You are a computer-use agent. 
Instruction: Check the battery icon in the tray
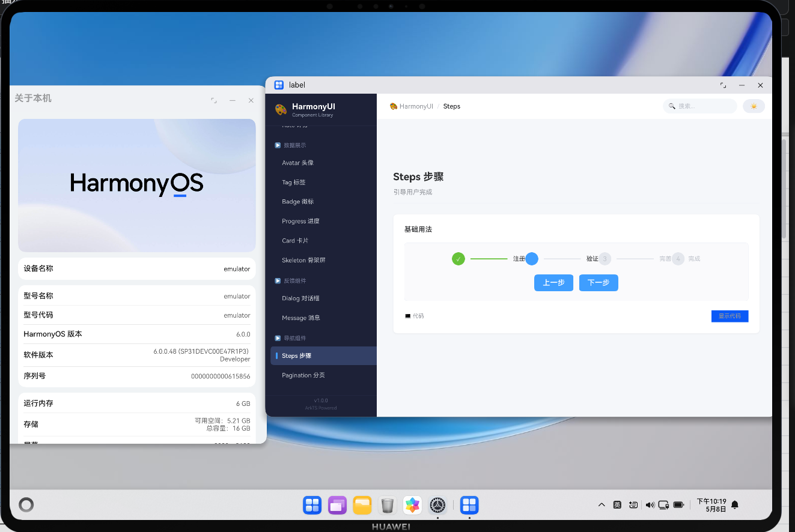tap(679, 505)
